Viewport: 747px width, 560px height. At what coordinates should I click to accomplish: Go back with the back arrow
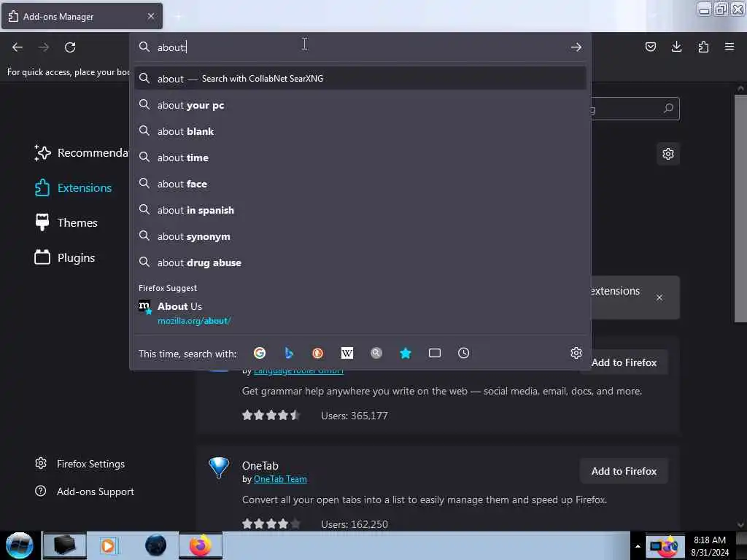[18, 47]
